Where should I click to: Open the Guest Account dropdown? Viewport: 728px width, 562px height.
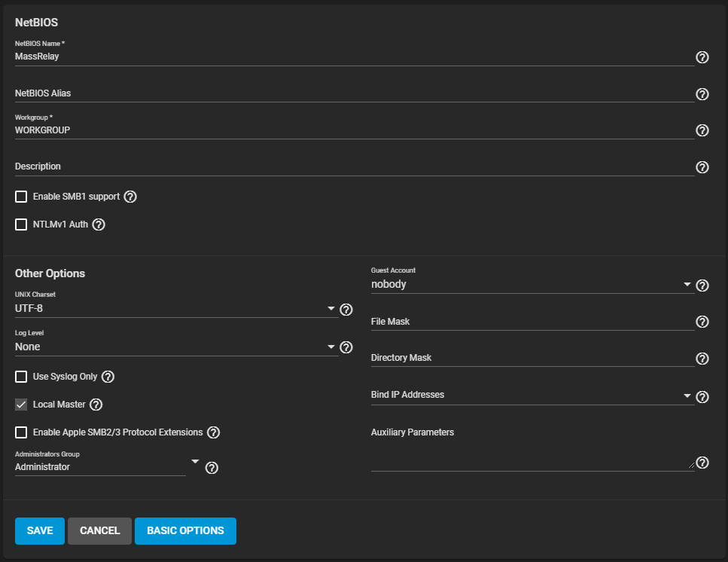[x=532, y=284]
